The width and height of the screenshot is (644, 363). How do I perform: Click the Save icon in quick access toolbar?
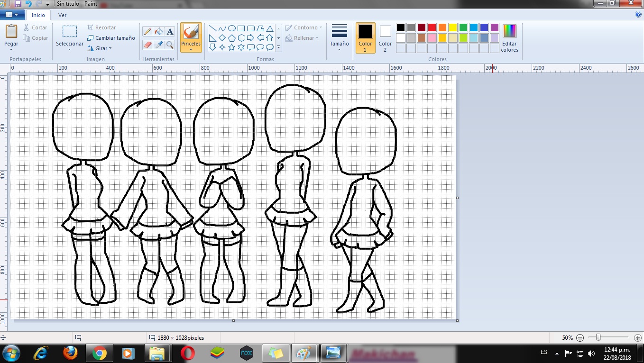(x=18, y=3)
